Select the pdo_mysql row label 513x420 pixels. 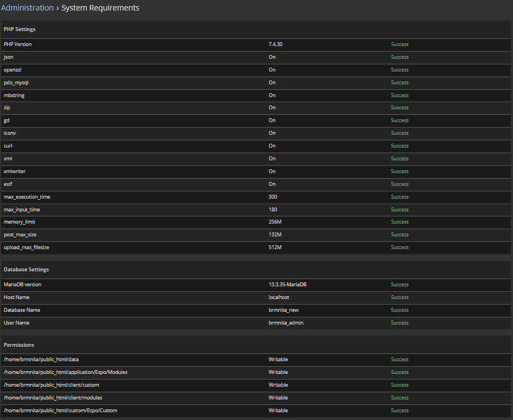coord(16,83)
